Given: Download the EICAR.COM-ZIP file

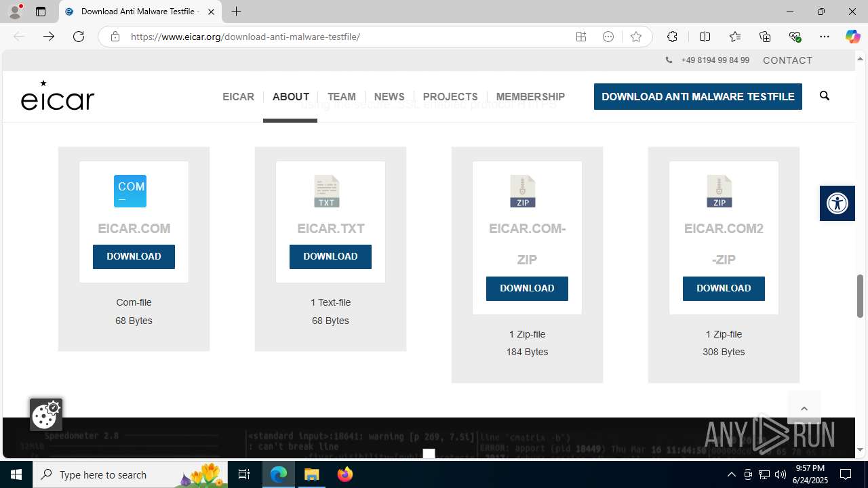Looking at the screenshot, I should (527, 289).
